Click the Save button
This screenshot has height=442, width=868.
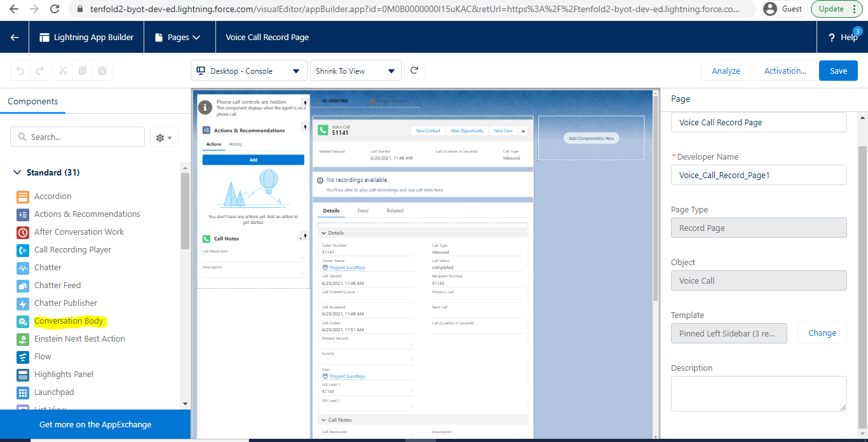pos(838,71)
